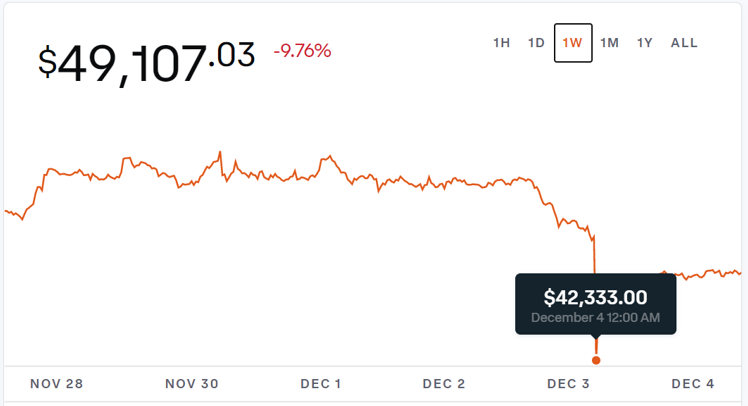748x406 pixels.
Task: Click the -9.76% price change label
Action: pos(304,51)
